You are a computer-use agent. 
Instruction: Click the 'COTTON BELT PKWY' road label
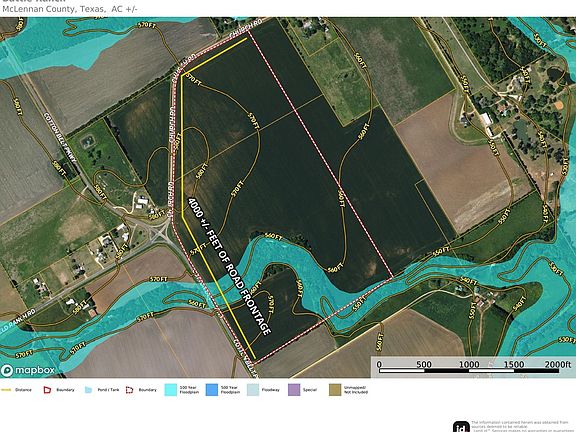61,138
